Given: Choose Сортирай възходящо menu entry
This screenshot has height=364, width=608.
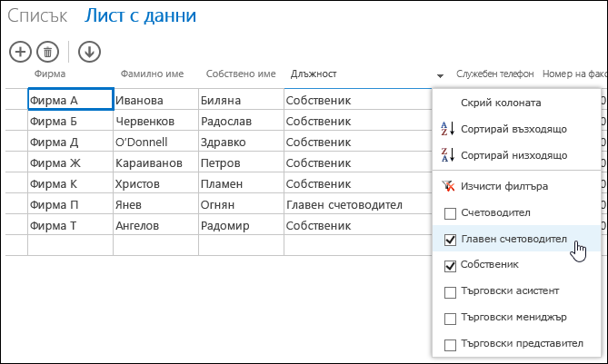Looking at the screenshot, I should point(513,129).
